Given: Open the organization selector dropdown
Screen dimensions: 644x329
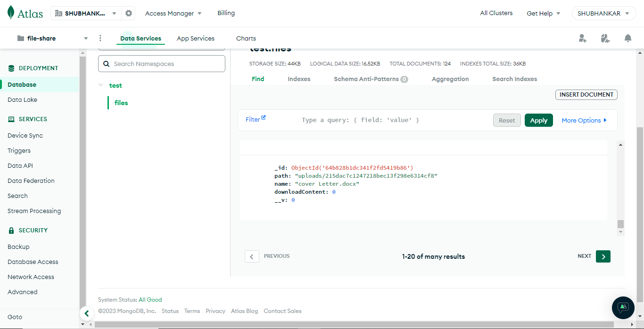Looking at the screenshot, I should (86, 13).
